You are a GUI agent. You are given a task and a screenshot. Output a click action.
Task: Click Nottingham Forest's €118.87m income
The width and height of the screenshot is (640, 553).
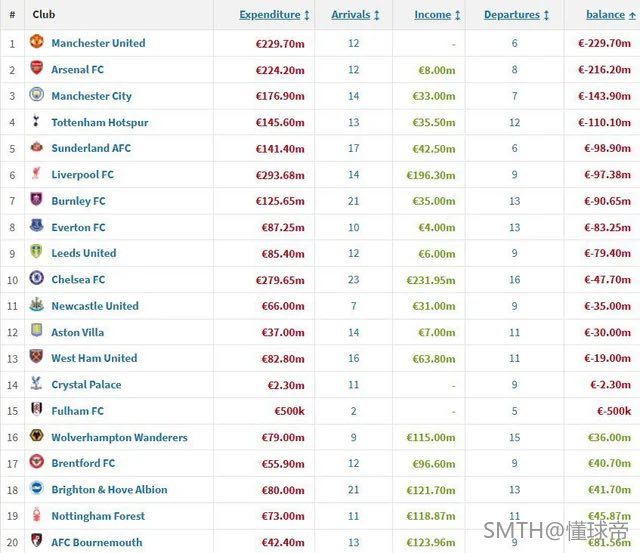tap(431, 516)
